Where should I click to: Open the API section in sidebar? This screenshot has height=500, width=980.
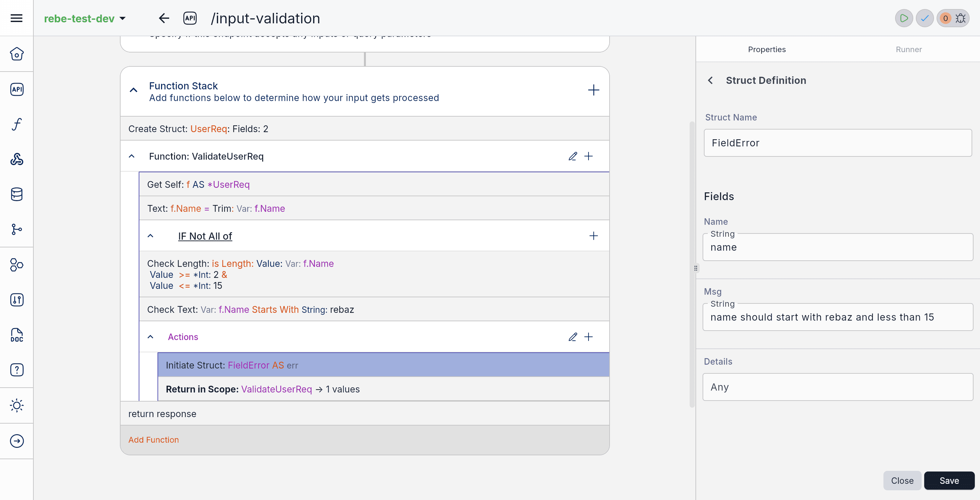click(16, 89)
